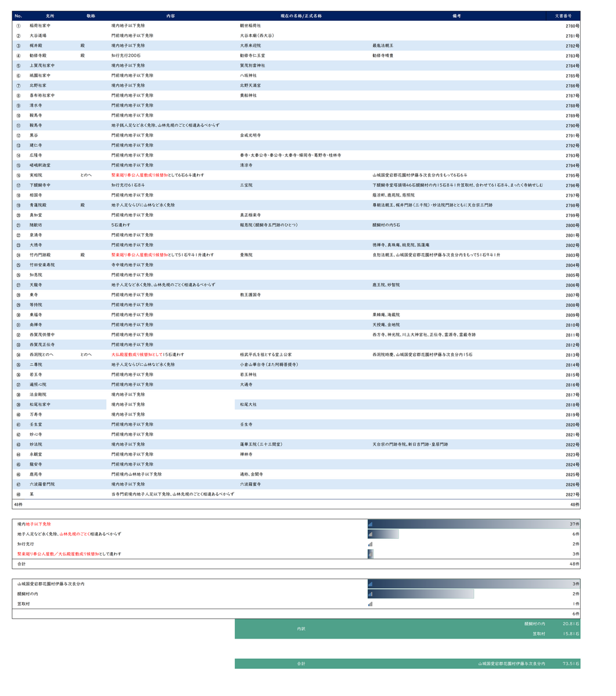Click the bar icon in the 笠取村 summary row

370,604
